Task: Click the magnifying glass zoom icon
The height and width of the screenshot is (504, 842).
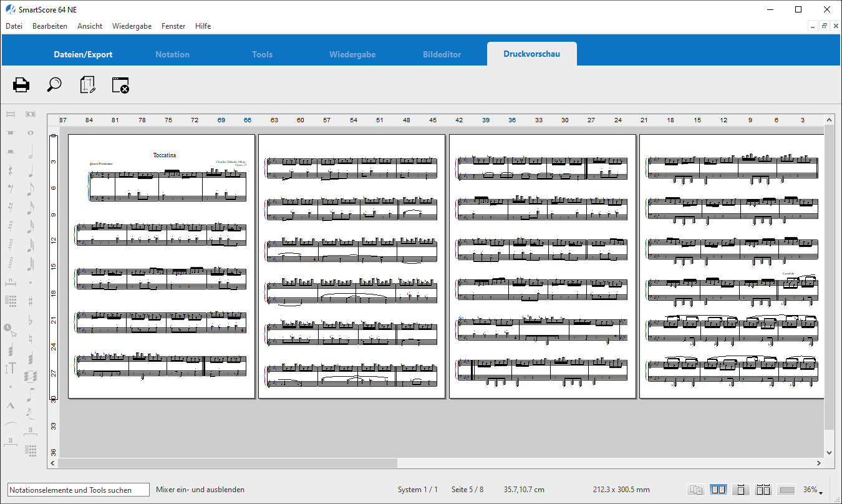Action: point(54,85)
